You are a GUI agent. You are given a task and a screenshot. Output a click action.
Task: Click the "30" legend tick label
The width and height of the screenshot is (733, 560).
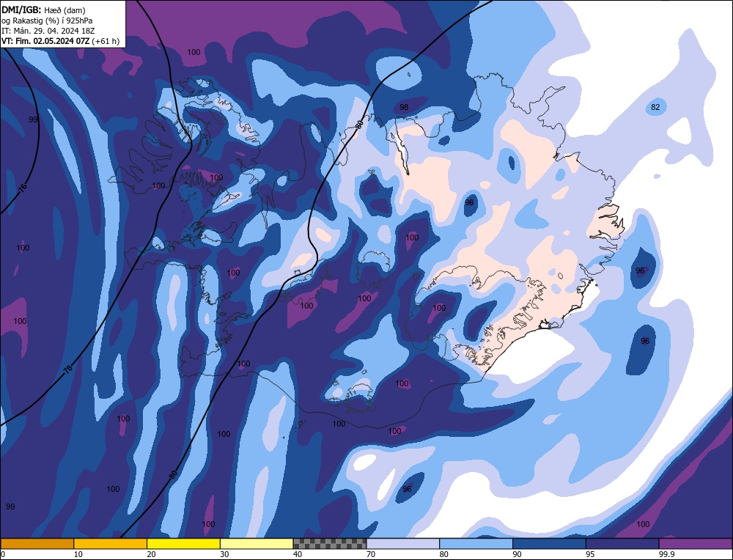tap(224, 554)
